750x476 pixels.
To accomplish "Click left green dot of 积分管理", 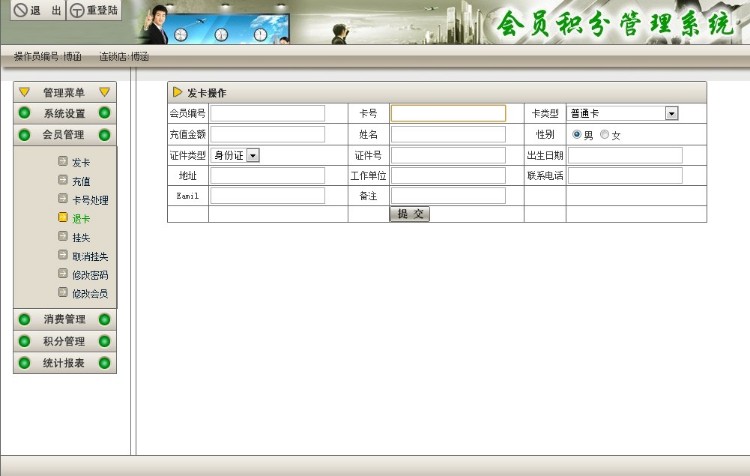I will 24,342.
